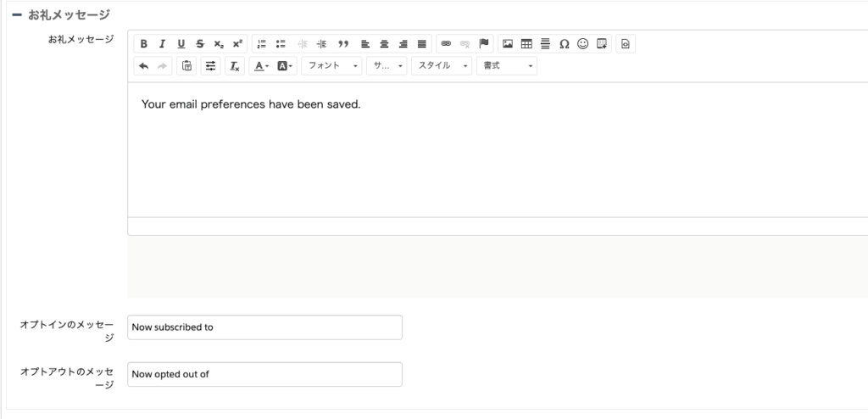Open the text color picker

pyautogui.click(x=261, y=66)
